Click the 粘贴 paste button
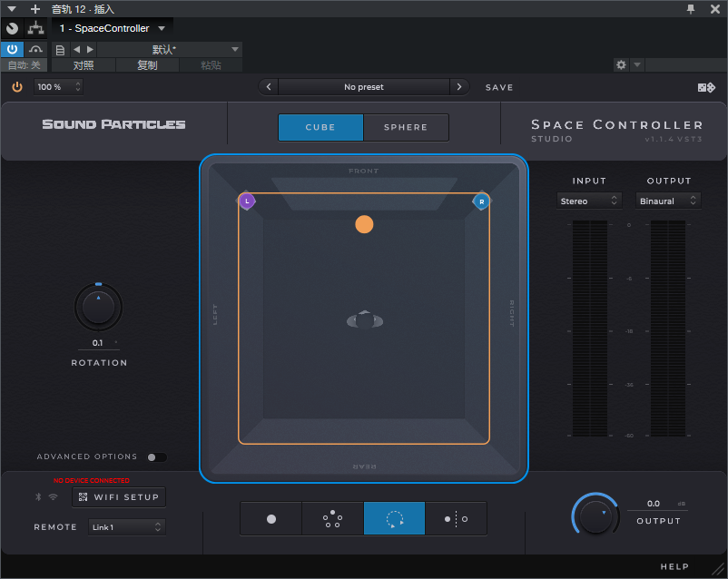Screen dimensions: 728x579 (x=211, y=65)
